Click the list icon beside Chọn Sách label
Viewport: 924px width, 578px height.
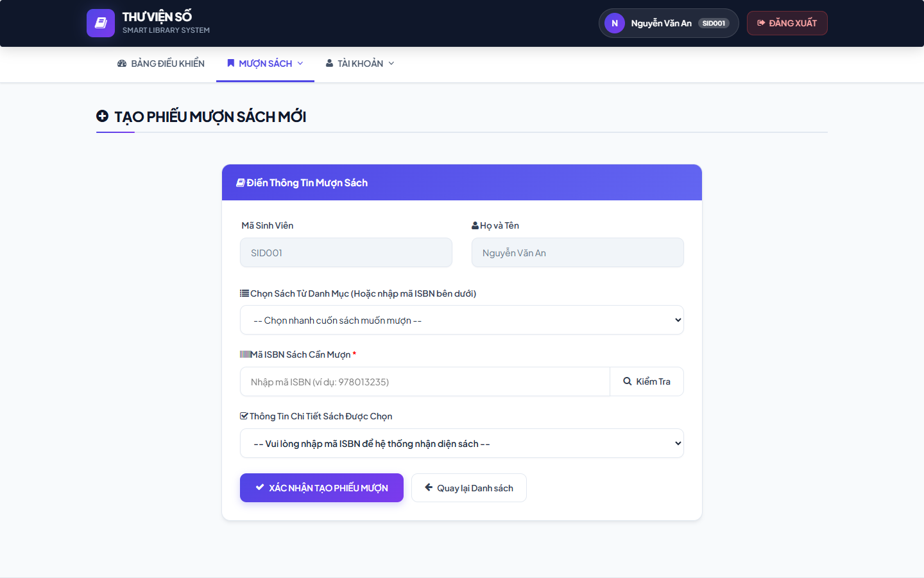(x=244, y=293)
